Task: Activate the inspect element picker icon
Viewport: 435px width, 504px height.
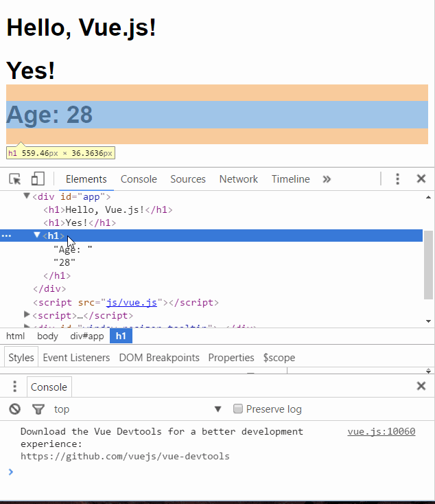Action: (x=15, y=179)
